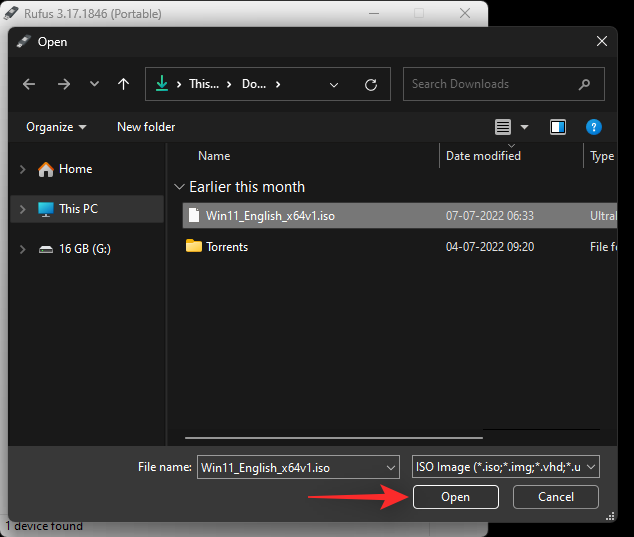Click the ISO file's document icon
The width and height of the screenshot is (634, 537).
pos(194,215)
